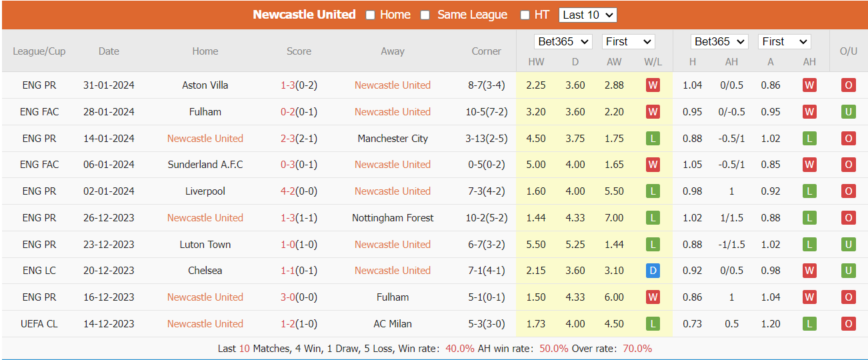
Task: Open the Manchester City team link
Action: pos(393,139)
